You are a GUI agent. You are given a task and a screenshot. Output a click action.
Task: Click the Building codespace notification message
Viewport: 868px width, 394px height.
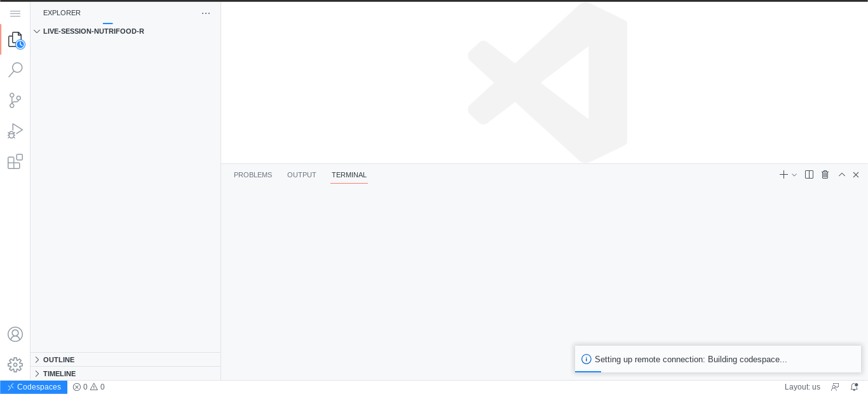[691, 360]
